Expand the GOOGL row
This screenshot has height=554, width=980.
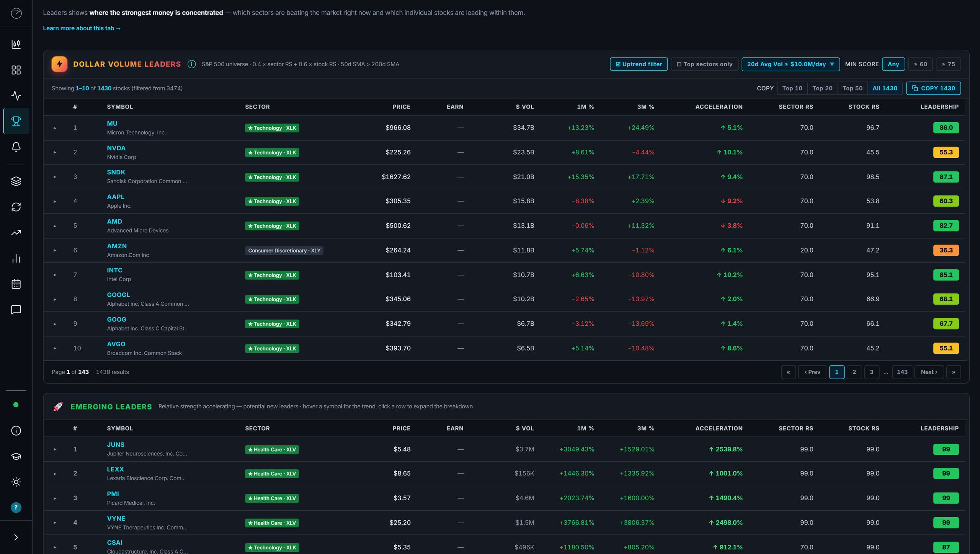55,300
